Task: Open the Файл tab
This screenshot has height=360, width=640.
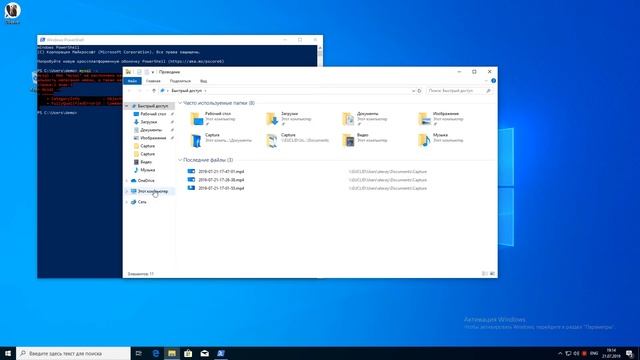Action: [132, 81]
